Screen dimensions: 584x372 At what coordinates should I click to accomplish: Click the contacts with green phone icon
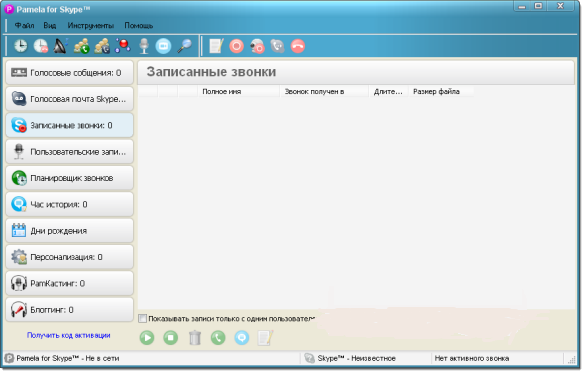point(82,46)
